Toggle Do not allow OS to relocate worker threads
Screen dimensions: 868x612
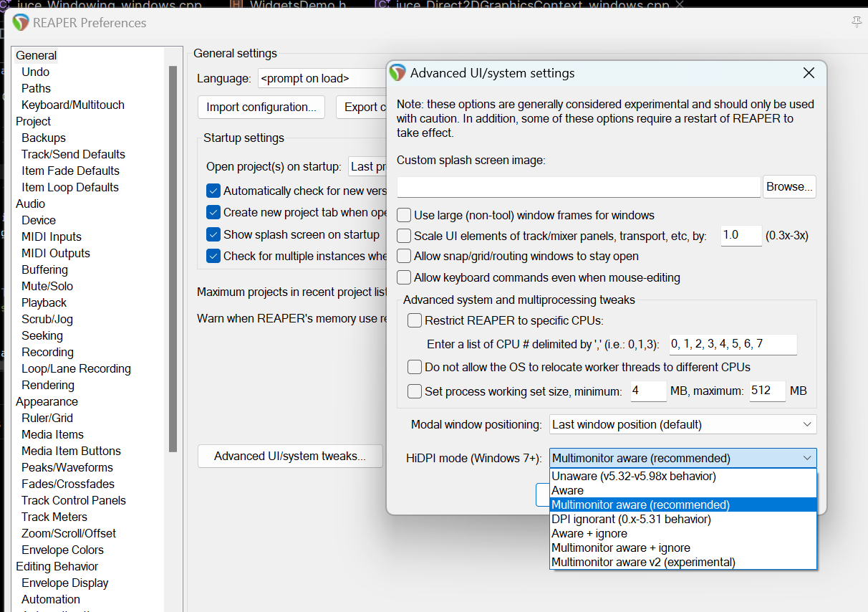pos(415,367)
